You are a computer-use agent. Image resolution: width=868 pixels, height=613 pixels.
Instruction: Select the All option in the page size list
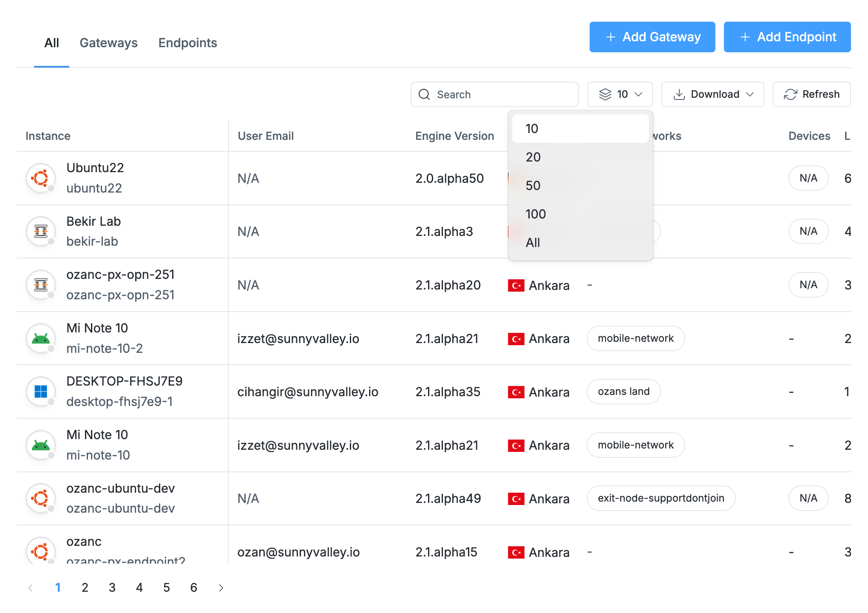(x=533, y=243)
